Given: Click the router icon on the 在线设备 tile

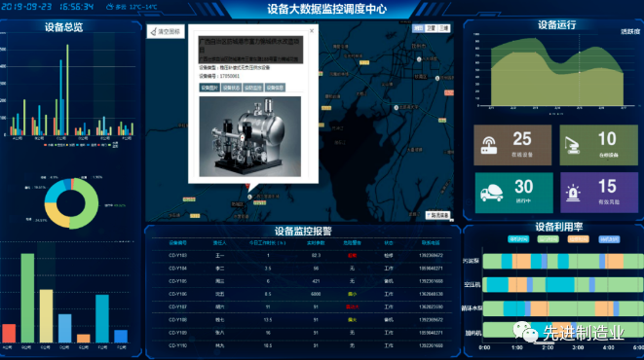Looking at the screenshot, I should [x=489, y=145].
